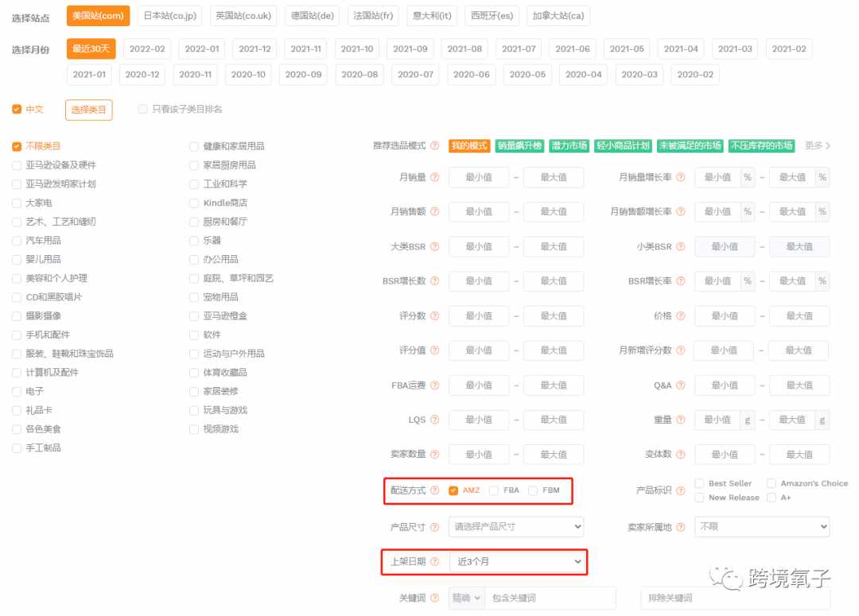Select the 美国站(com) site tab
This screenshot has width=859, height=616.
pos(98,16)
